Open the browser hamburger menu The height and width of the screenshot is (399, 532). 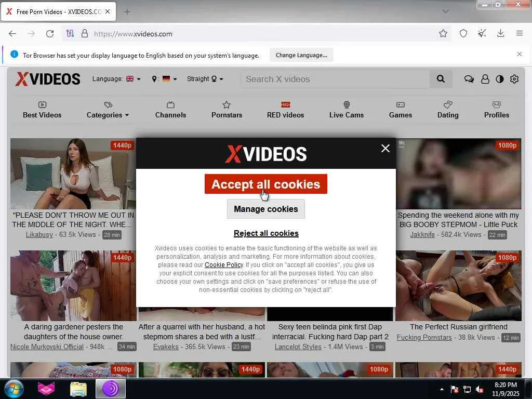[520, 33]
